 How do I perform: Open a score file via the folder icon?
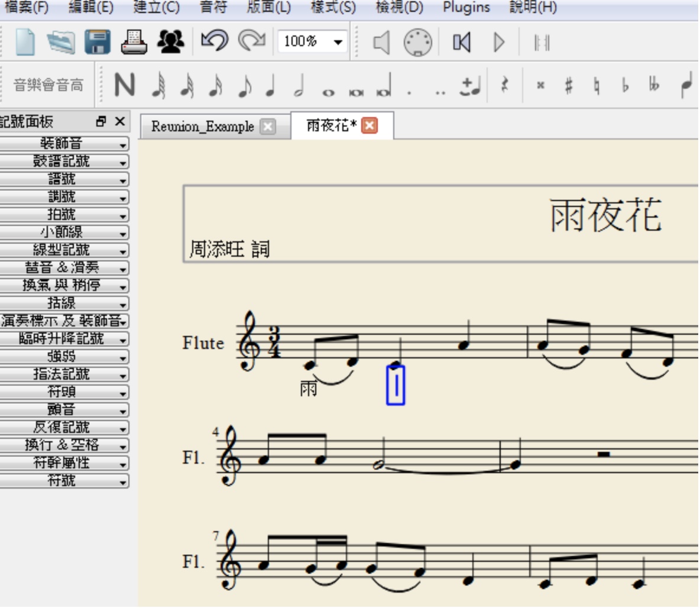[61, 42]
